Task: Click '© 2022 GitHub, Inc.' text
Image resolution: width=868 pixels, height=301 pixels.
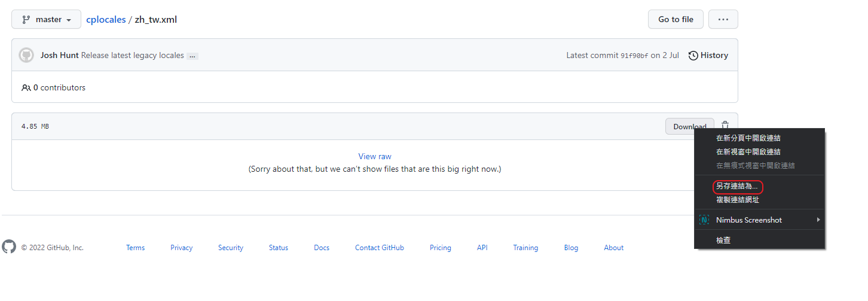Action: (x=53, y=248)
